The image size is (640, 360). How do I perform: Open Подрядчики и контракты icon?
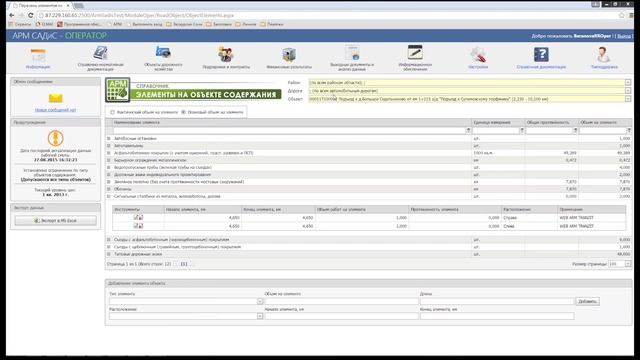tap(226, 54)
